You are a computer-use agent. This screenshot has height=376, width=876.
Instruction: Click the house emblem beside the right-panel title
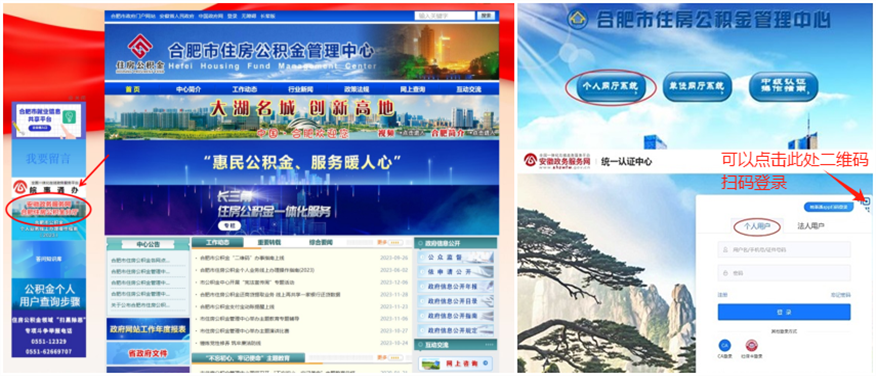click(x=579, y=19)
